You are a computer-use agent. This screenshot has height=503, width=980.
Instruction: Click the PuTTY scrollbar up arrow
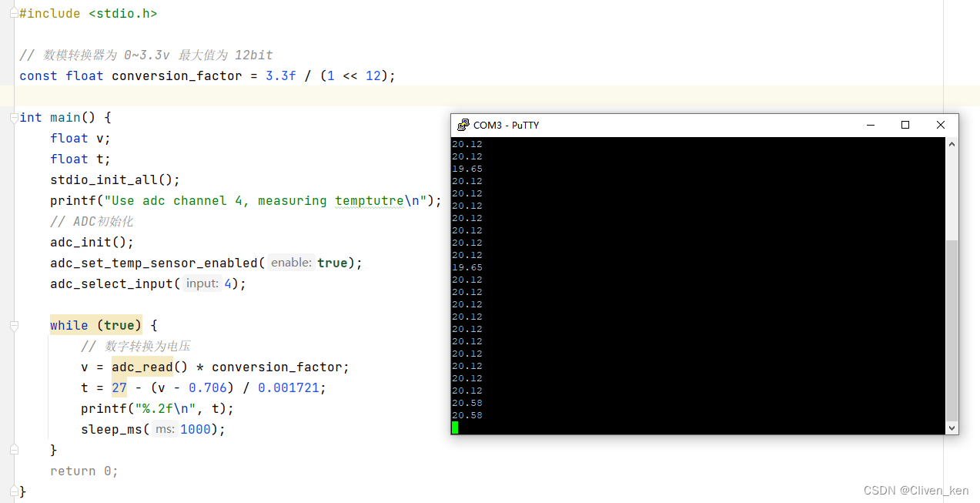click(x=952, y=144)
